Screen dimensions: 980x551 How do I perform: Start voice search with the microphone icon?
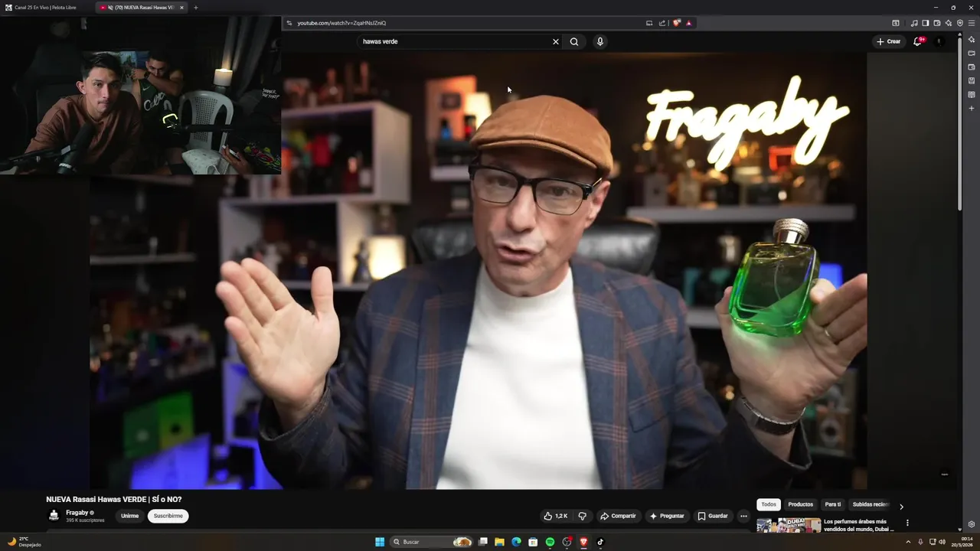[600, 41]
